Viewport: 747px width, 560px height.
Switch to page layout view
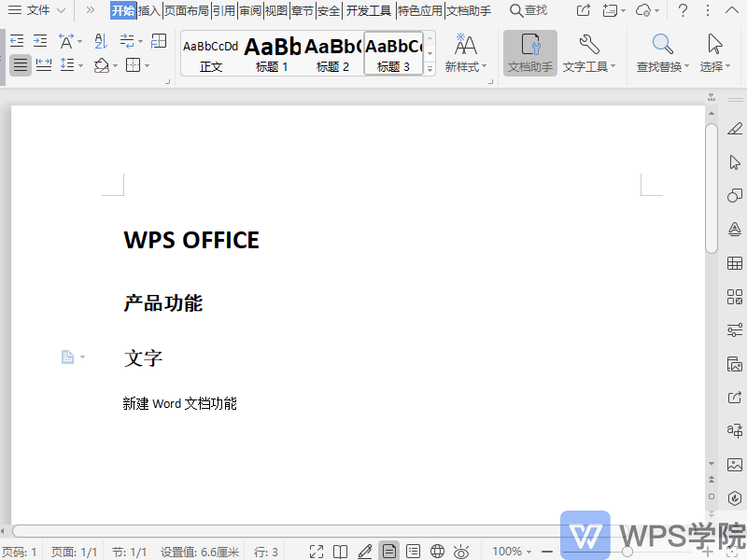tap(388, 552)
